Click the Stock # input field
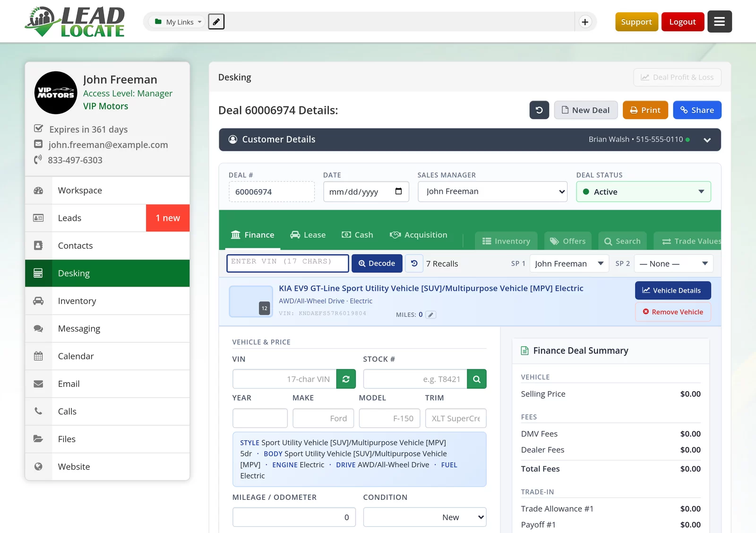 415,379
